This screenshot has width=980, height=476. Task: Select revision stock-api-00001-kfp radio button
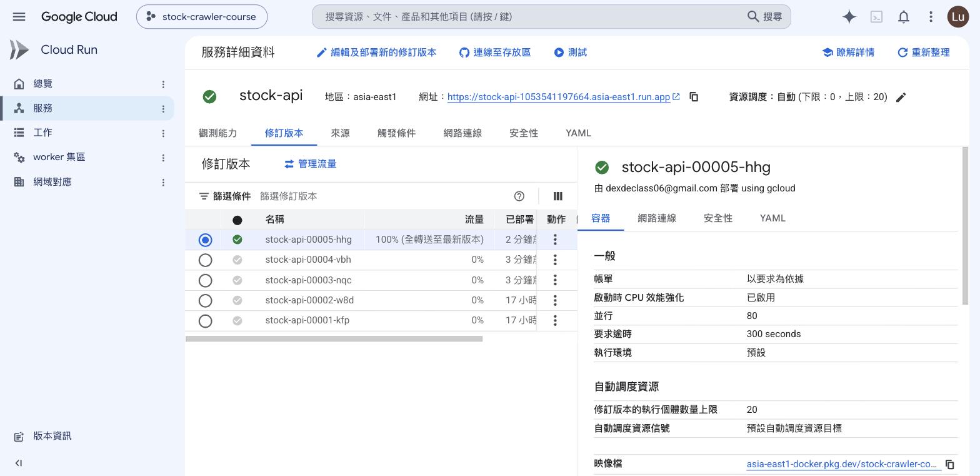(205, 321)
